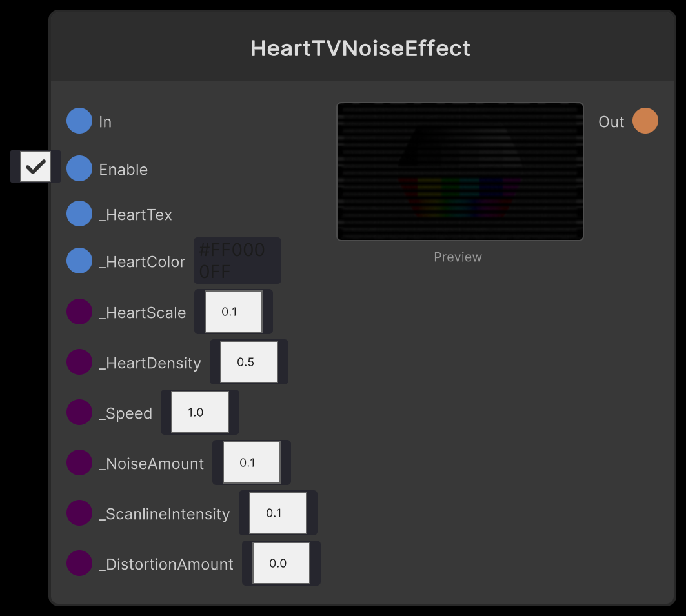Select the _Speed input port circle
This screenshot has height=616, width=686.
click(79, 412)
